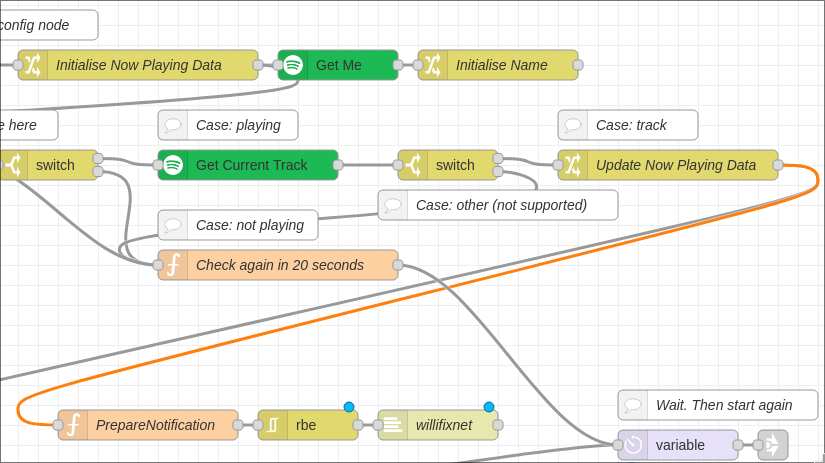Click change icon on Initialise Name node

coord(433,65)
